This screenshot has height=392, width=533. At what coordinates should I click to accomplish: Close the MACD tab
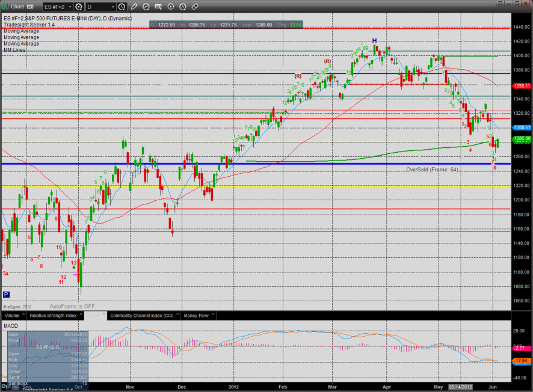[104, 314]
